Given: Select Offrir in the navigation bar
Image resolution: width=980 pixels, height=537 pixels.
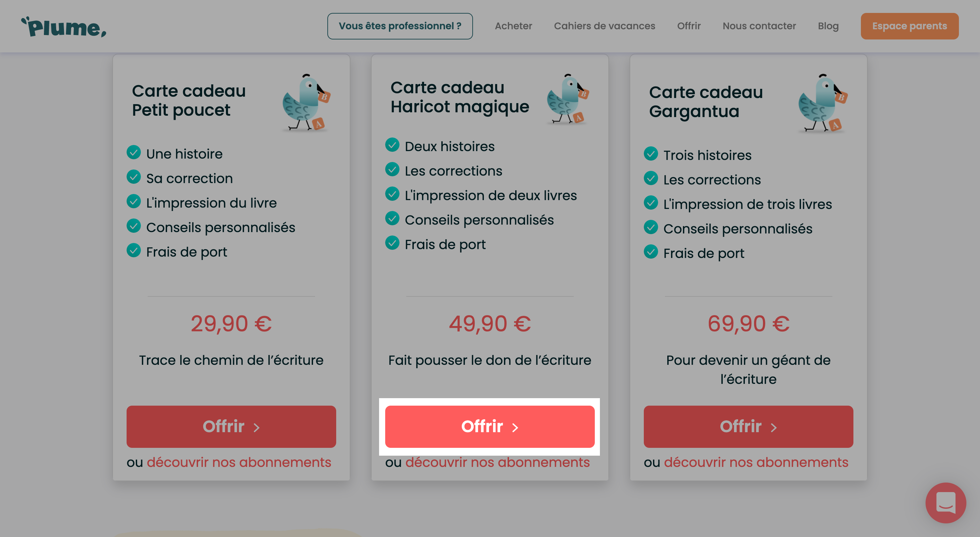Looking at the screenshot, I should [689, 26].
